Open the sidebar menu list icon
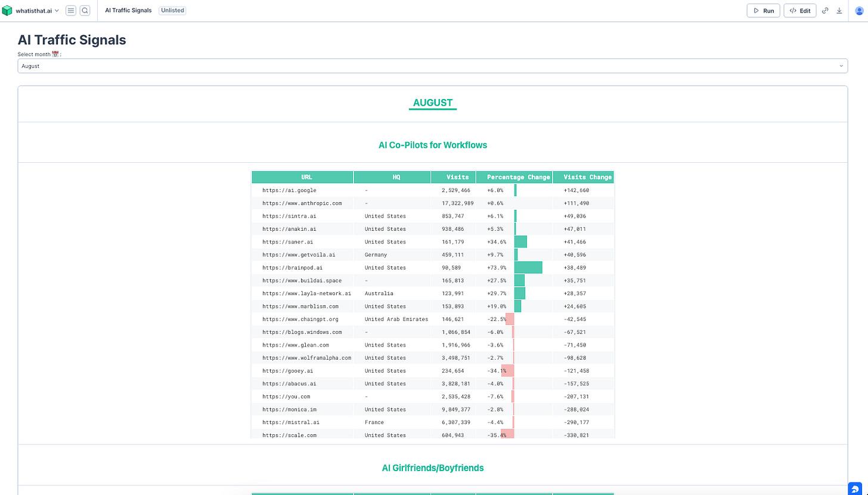This screenshot has width=868, height=495. pos(71,11)
